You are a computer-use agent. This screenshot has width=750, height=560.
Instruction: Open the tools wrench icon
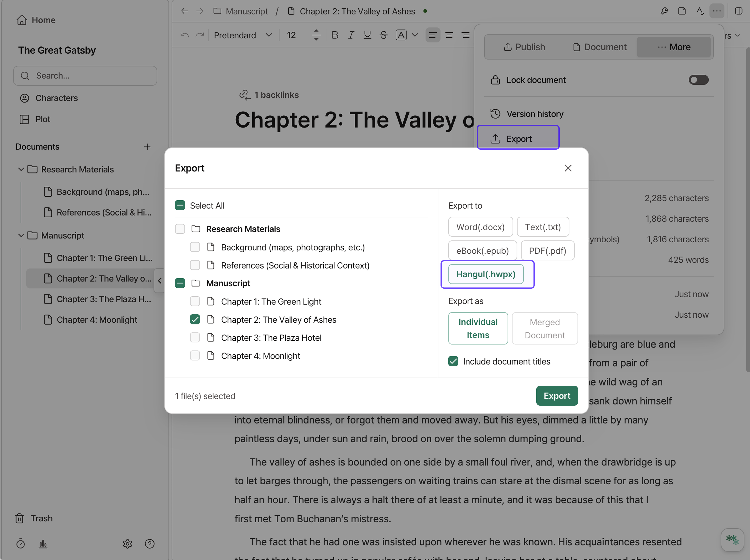click(x=664, y=11)
